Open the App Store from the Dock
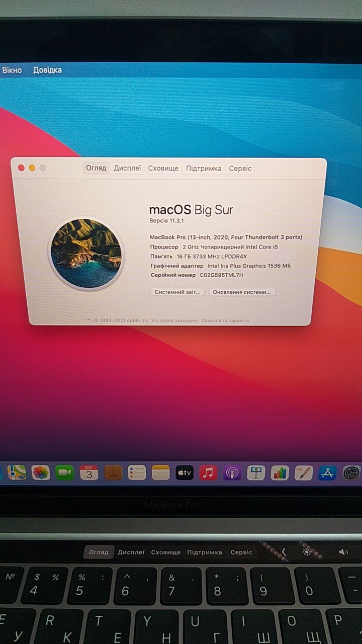362x644 pixels. pos(327,472)
